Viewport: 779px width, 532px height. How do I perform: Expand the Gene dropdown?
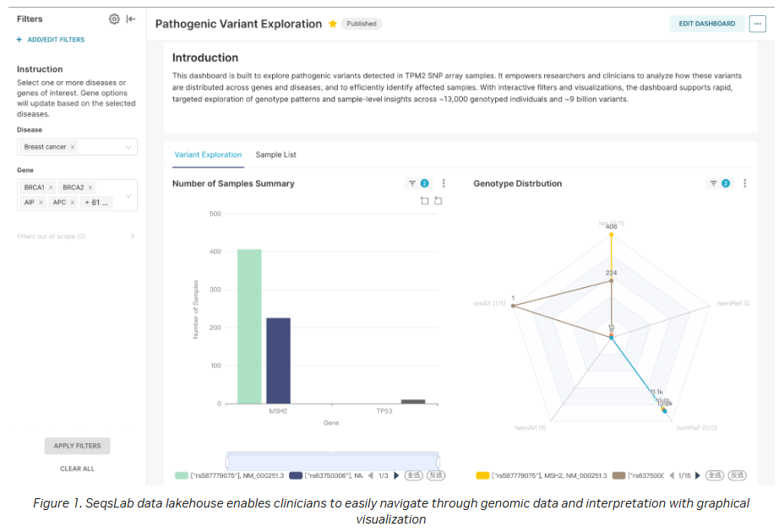click(x=128, y=196)
